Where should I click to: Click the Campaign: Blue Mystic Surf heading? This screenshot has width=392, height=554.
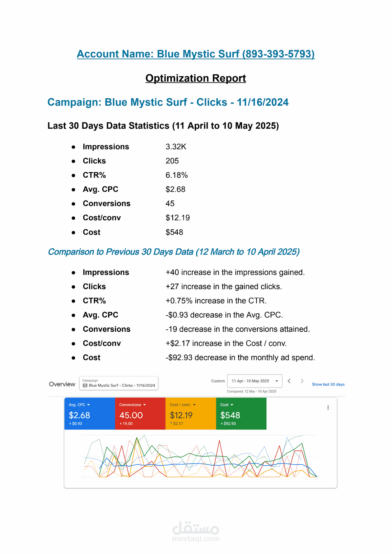coord(168,102)
